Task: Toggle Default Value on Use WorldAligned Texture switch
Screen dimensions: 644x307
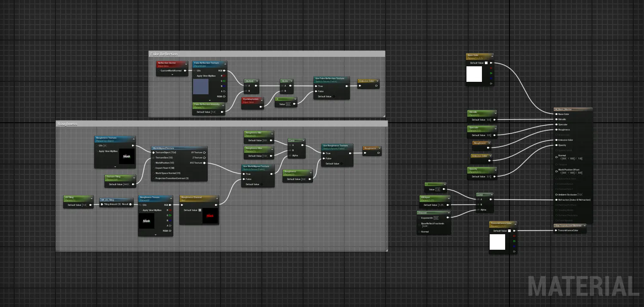Action: pos(262,184)
